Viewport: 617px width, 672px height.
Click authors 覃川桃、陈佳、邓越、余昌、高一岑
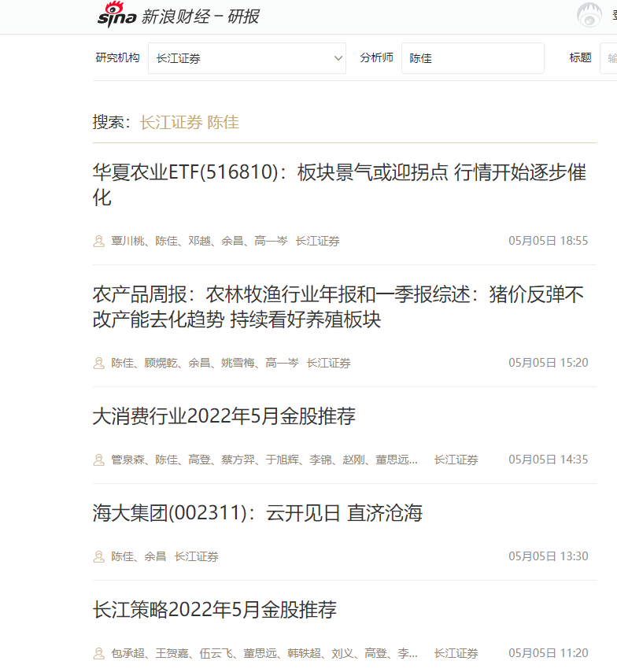pos(199,242)
